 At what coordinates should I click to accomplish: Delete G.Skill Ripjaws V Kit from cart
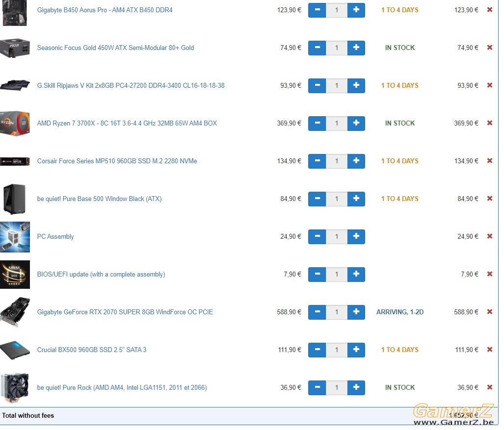coord(490,85)
